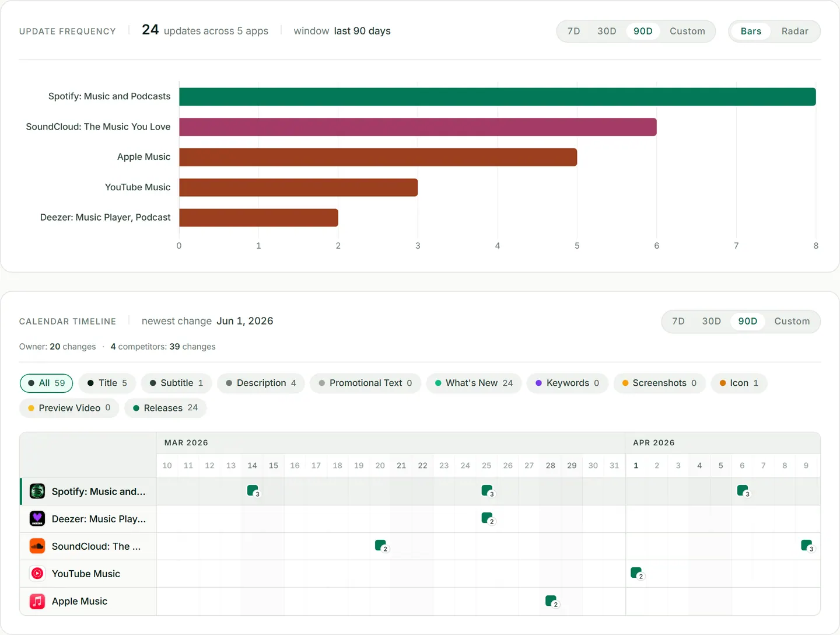Set Calendar Timeline range to 7D
This screenshot has height=635, width=840.
click(678, 322)
